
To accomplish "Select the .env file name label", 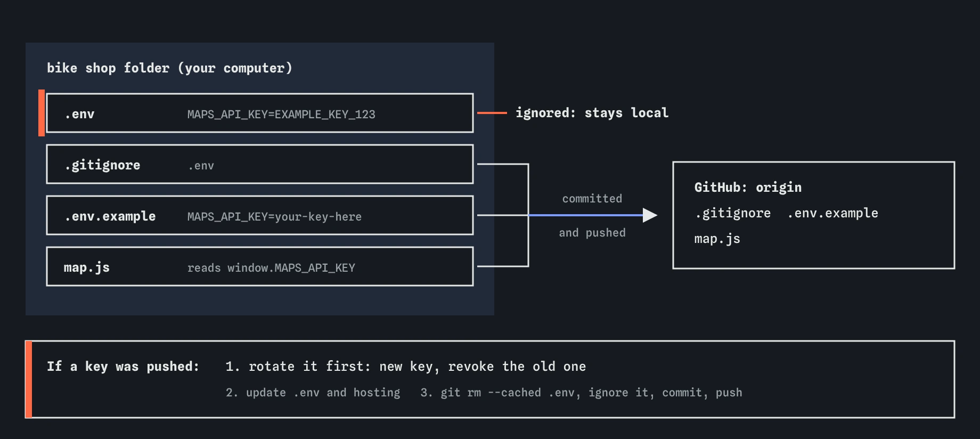I will pos(79,114).
